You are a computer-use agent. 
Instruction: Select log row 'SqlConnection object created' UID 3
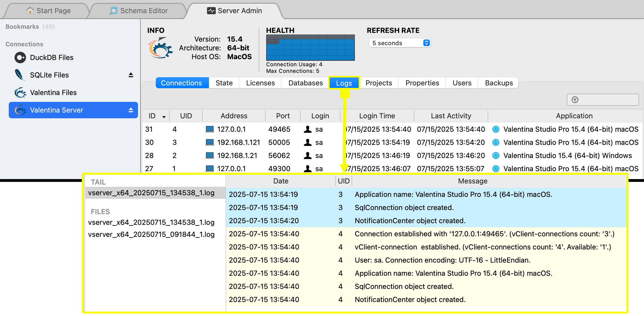tap(404, 208)
